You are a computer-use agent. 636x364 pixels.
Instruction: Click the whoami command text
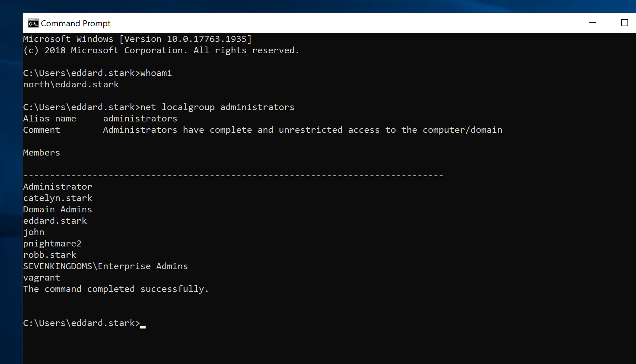[x=156, y=73]
